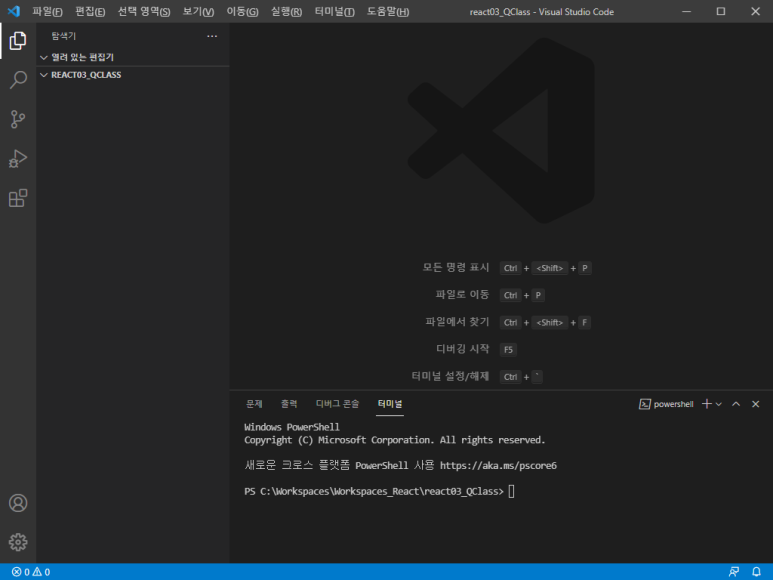Switch to the 문제 panel tab
This screenshot has width=773, height=580.
pyautogui.click(x=254, y=404)
